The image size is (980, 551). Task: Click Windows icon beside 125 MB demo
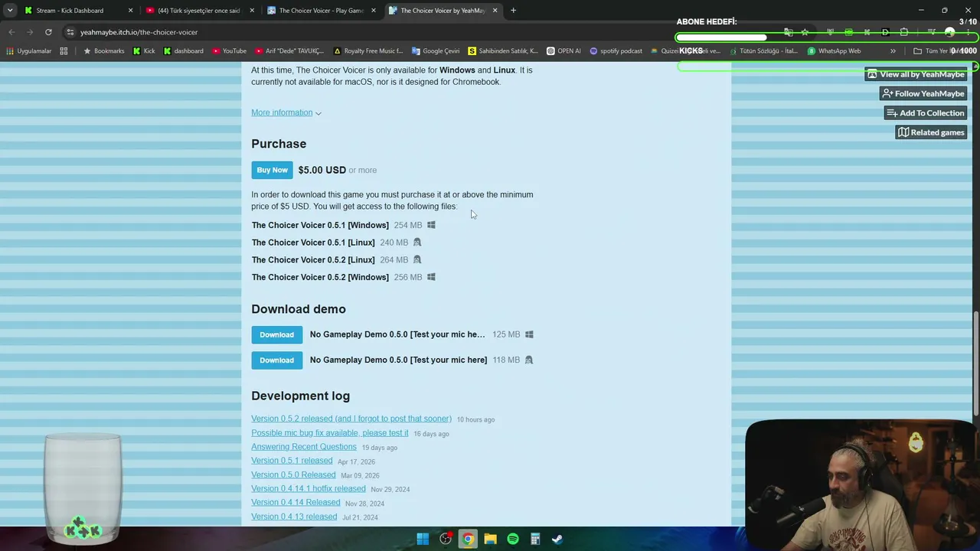[529, 334]
